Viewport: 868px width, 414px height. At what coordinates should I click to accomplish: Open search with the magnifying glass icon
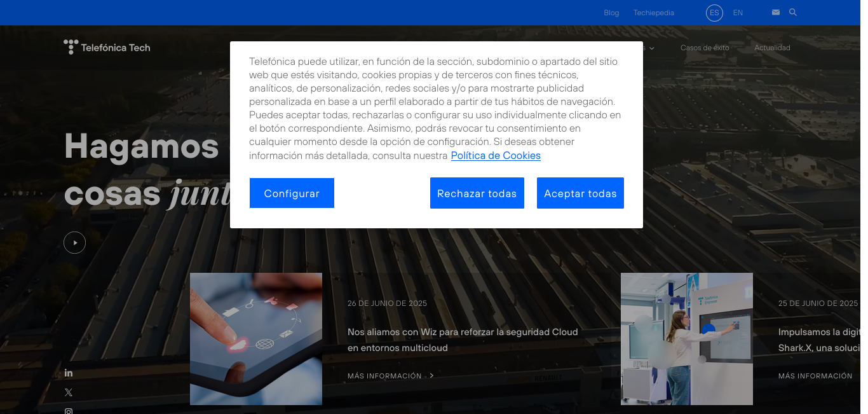point(792,12)
